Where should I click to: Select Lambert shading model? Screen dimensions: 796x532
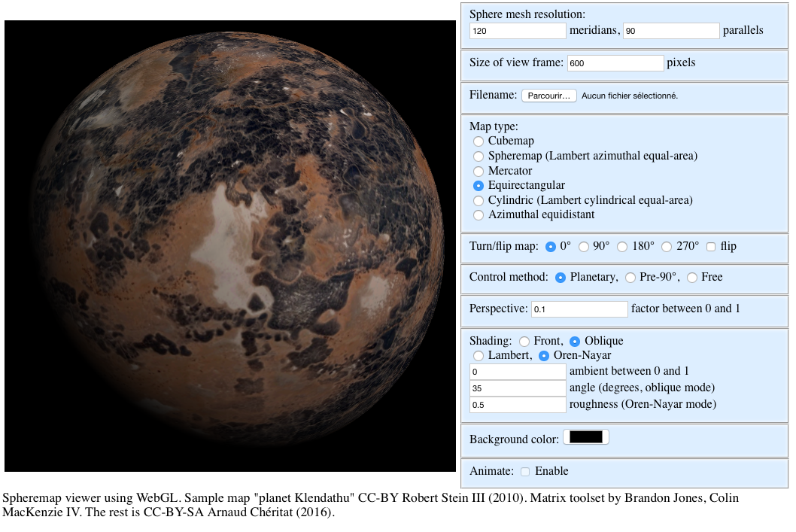[478, 355]
